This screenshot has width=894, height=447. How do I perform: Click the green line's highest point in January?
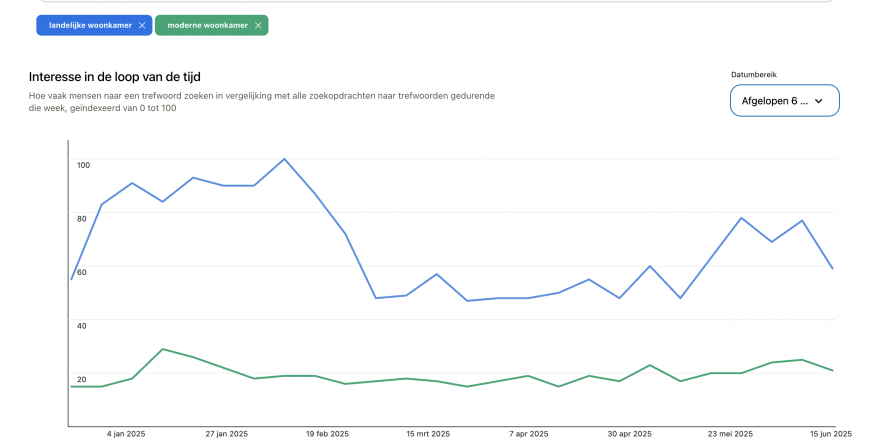coord(162,349)
